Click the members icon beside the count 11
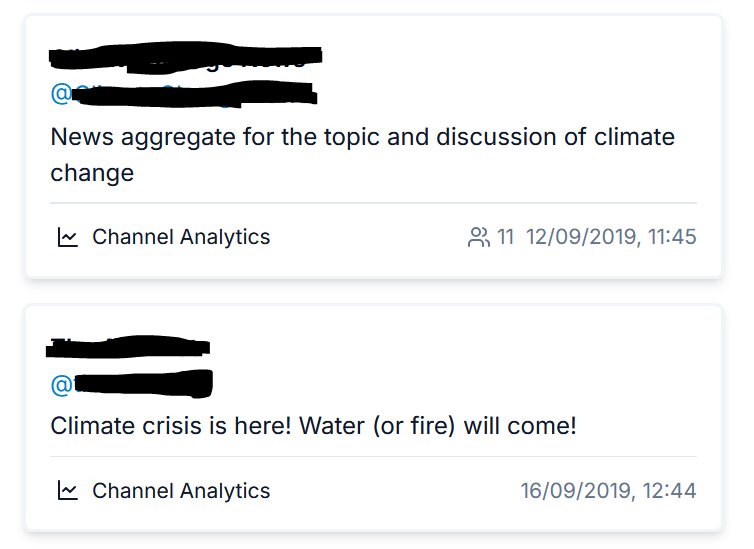This screenshot has height=549, width=754. [x=478, y=237]
